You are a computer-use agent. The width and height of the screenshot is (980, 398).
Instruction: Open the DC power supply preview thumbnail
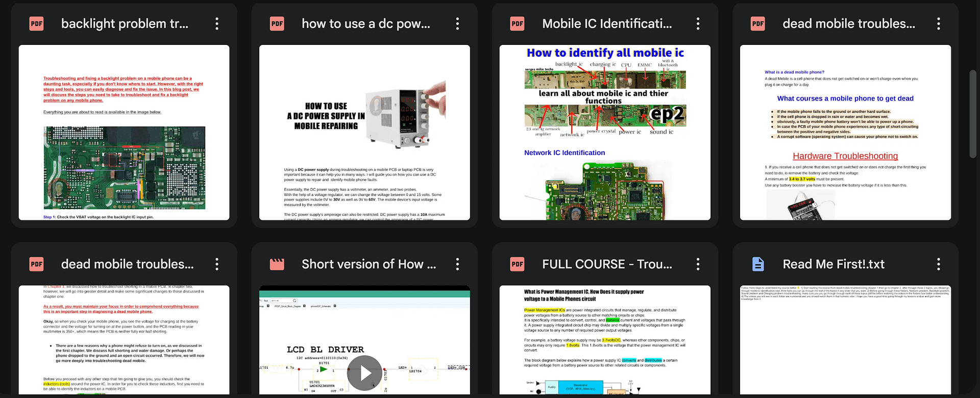click(x=364, y=133)
